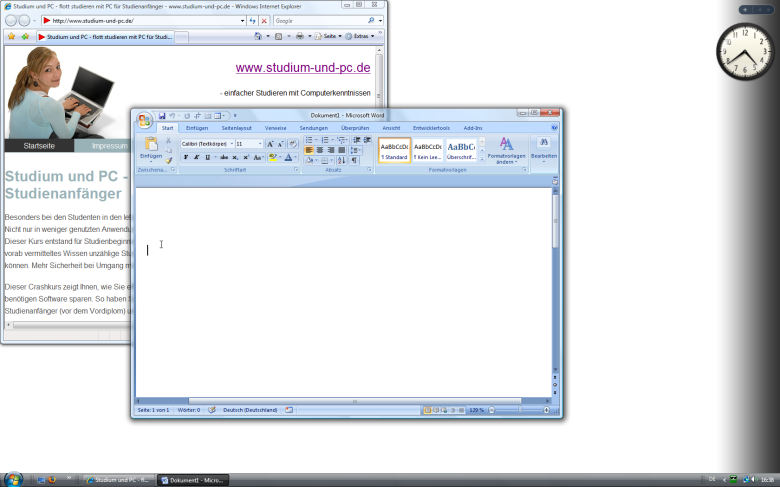Viewport: 780px width, 487px height.
Task: Center align text in Absatz group
Action: (x=320, y=150)
